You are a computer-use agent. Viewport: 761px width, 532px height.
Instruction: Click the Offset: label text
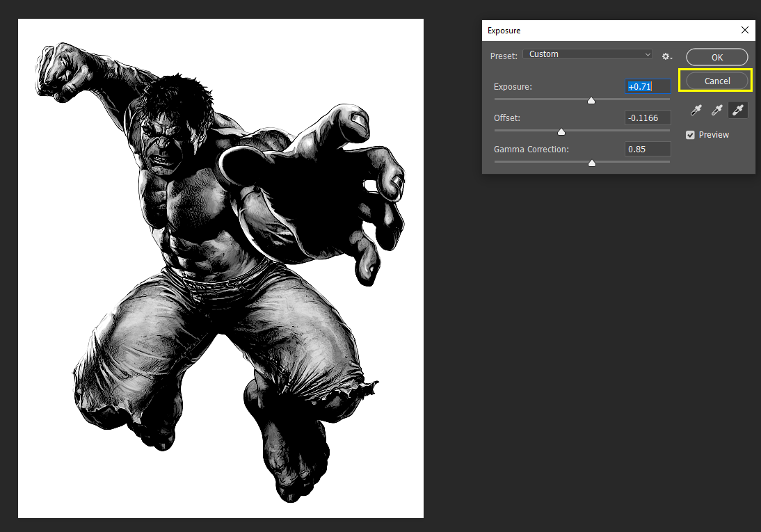click(x=507, y=118)
